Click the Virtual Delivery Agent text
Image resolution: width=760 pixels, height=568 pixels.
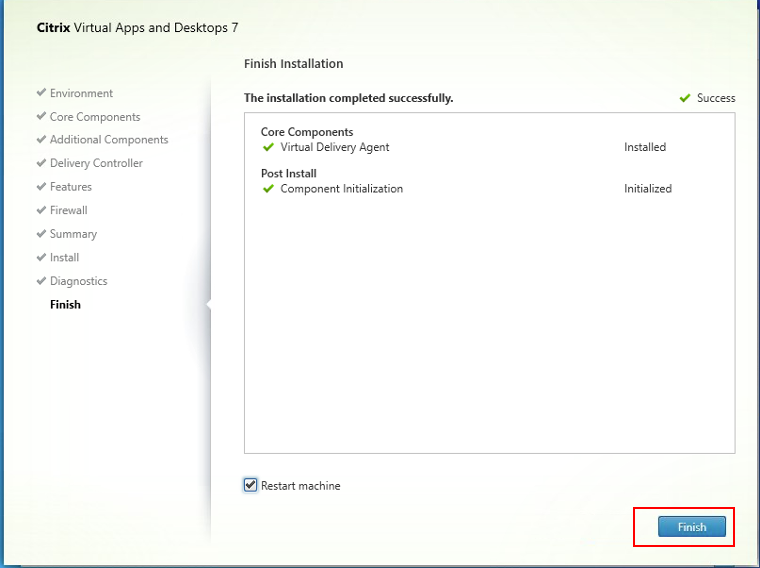click(x=335, y=147)
